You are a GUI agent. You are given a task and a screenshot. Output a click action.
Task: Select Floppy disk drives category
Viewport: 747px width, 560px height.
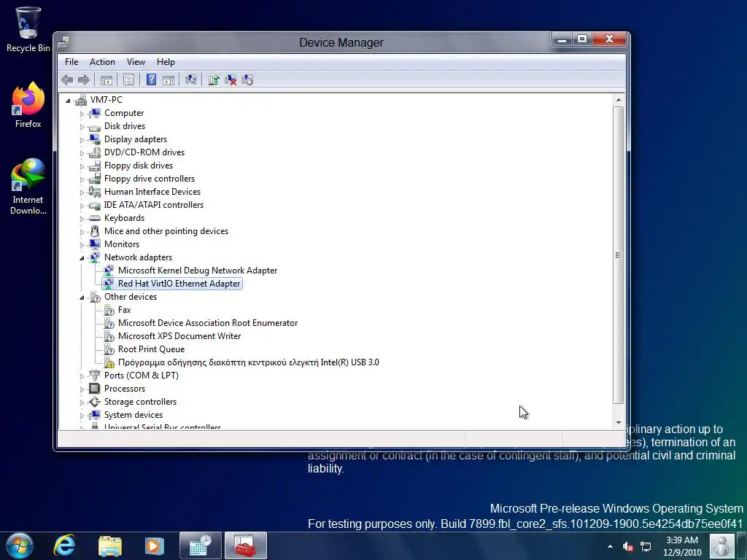click(x=139, y=166)
